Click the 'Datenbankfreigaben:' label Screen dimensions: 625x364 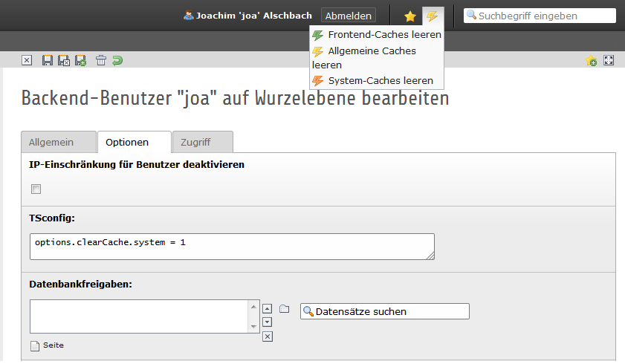80,285
